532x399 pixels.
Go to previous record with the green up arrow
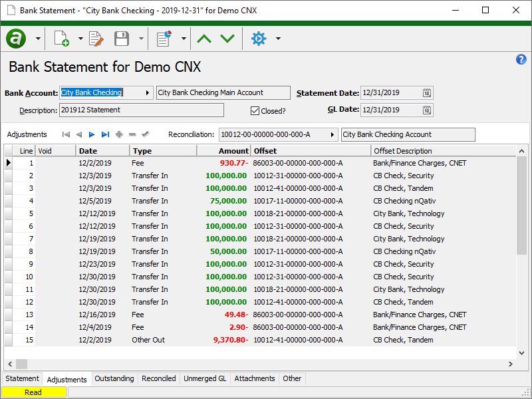click(204, 39)
